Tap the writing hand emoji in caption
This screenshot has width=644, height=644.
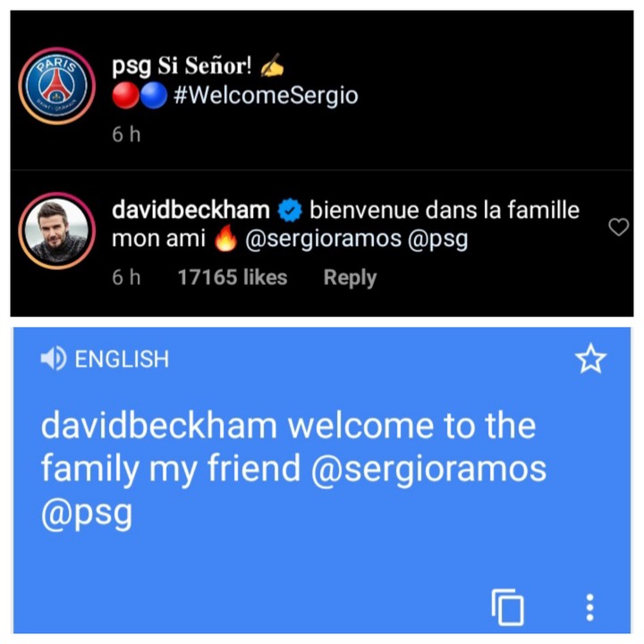coord(272,65)
